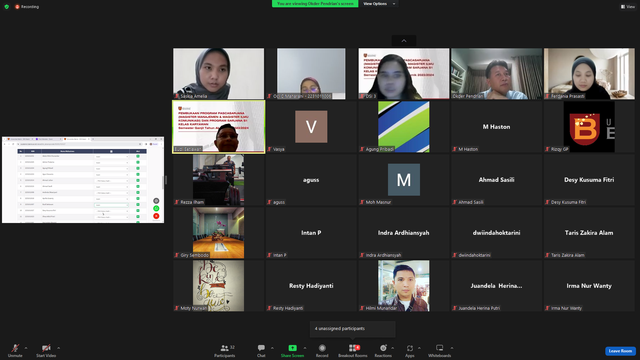Click muted mic icon on dwiindahoktarini tile
640x360 pixels.
tap(455, 255)
